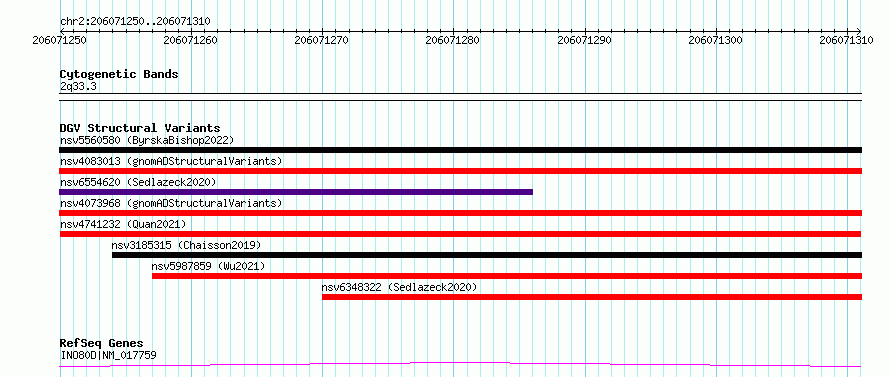Select the black bar for nsv3185315
890x377 pixels.
pyautogui.click(x=486, y=255)
